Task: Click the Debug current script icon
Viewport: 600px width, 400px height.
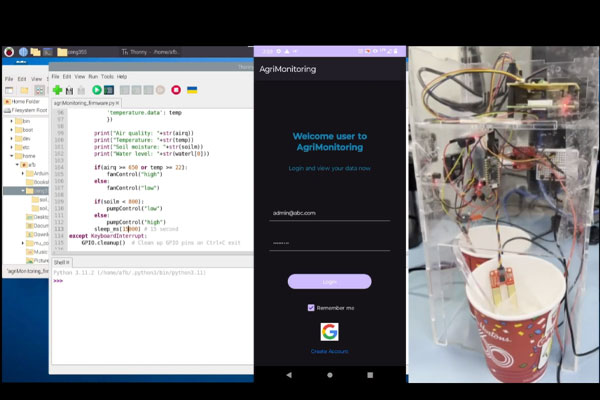Action: coord(109,90)
